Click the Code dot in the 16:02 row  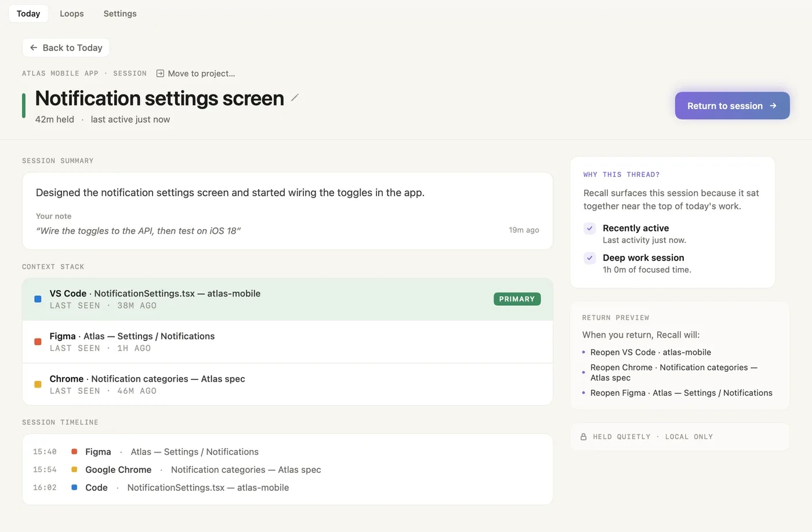point(74,487)
